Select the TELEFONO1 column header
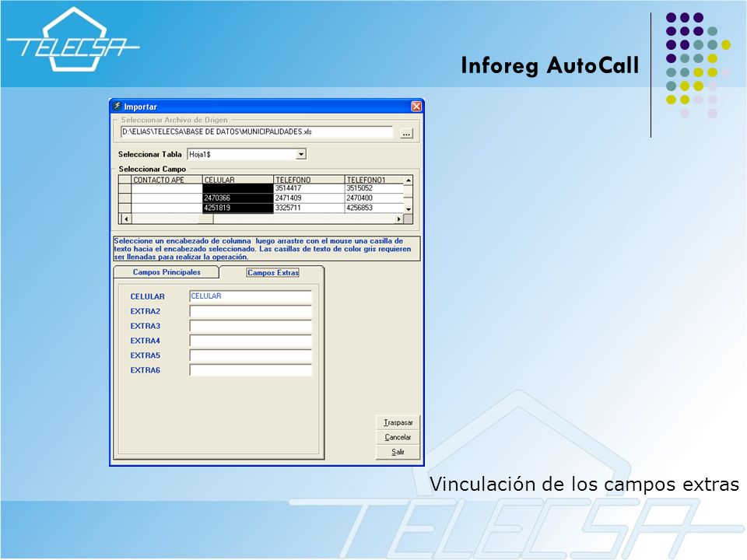The image size is (747, 560). [374, 180]
